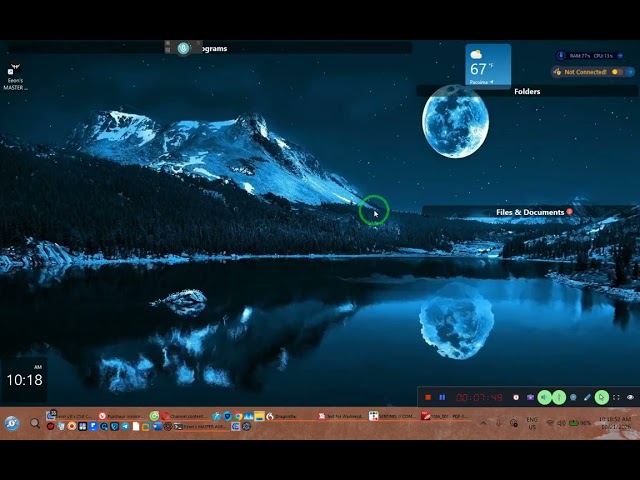
Task: Open the ChatGPT taskbar icon
Action: [168, 427]
